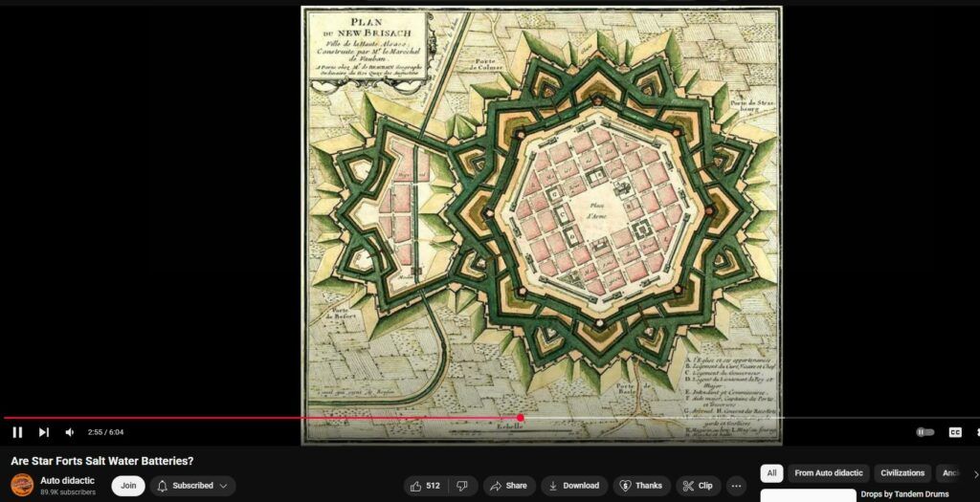Like the video with thumbs up

[x=426, y=486]
